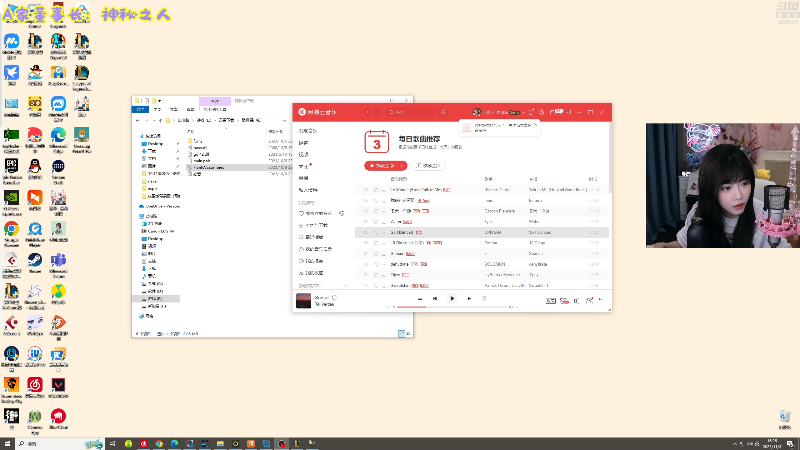Click the collect all songs button
The width and height of the screenshot is (800, 450).
(428, 166)
